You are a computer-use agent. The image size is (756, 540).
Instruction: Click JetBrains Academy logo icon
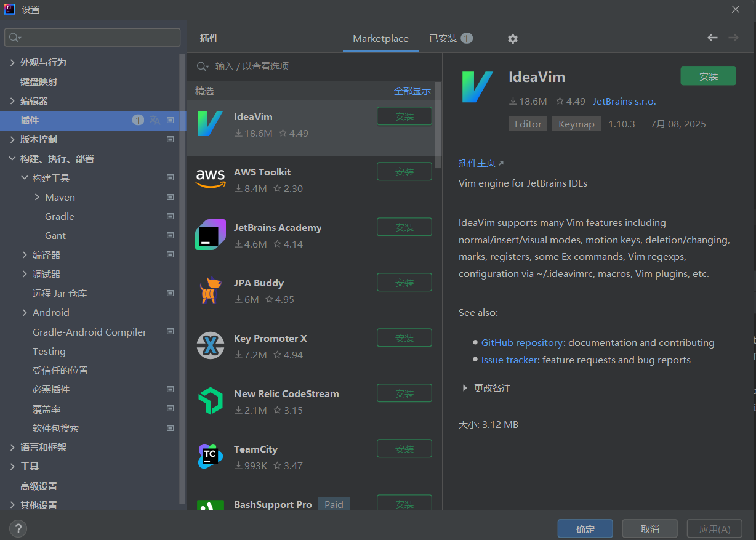tap(210, 235)
